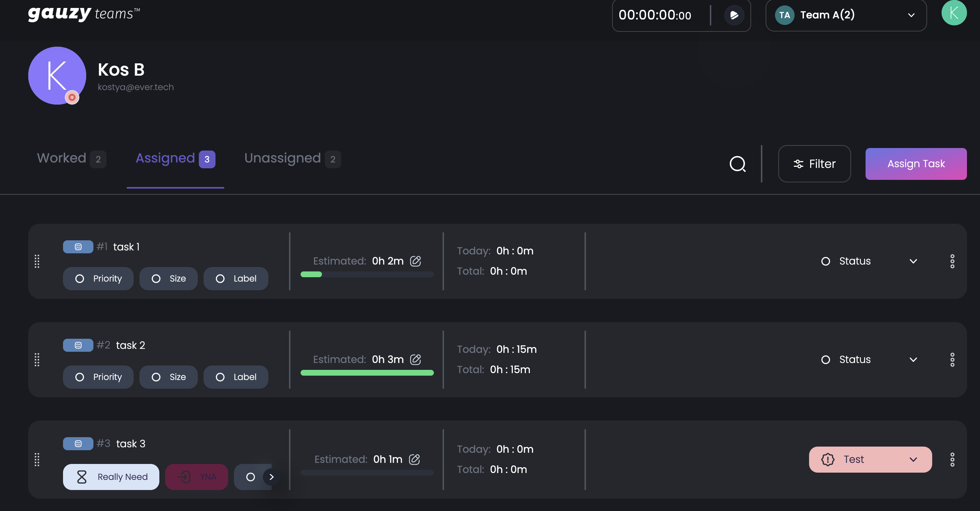Viewport: 980px width, 511px height.
Task: Grab the drag handle of task 1
Action: point(37,261)
